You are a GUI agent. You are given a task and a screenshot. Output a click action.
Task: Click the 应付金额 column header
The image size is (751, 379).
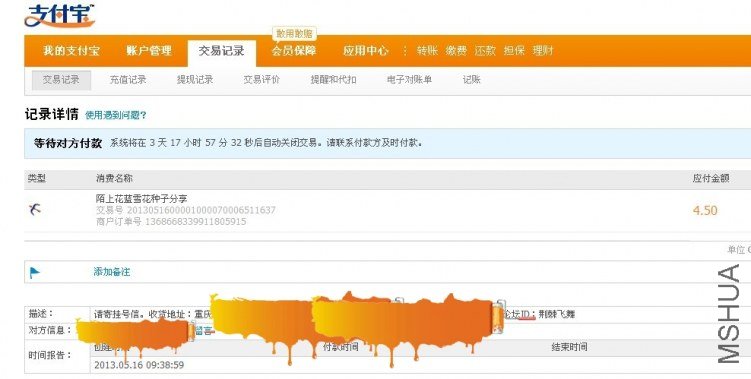[x=711, y=178]
